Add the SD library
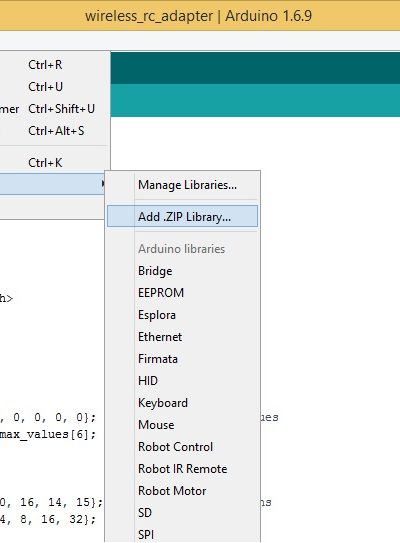This screenshot has width=400, height=543. pos(182,513)
